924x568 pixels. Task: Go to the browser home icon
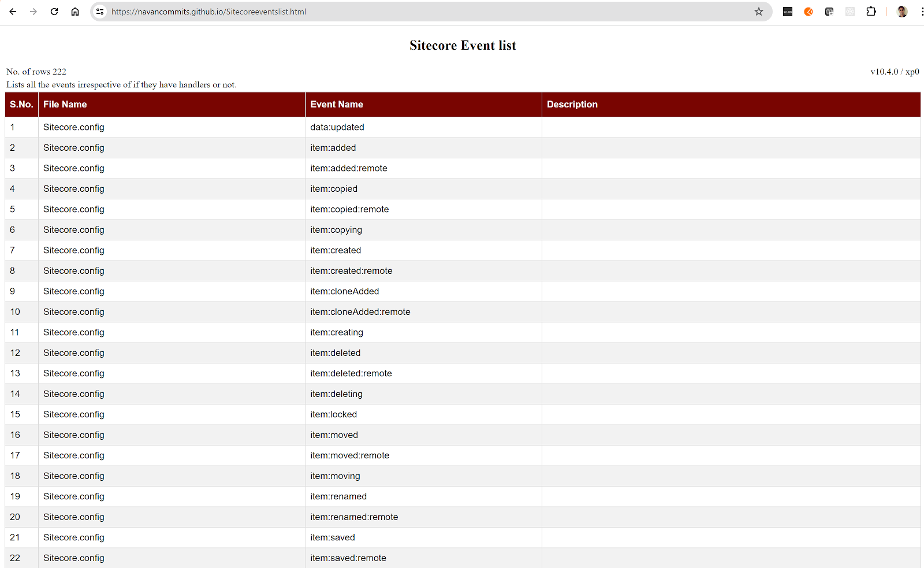pyautogui.click(x=75, y=12)
